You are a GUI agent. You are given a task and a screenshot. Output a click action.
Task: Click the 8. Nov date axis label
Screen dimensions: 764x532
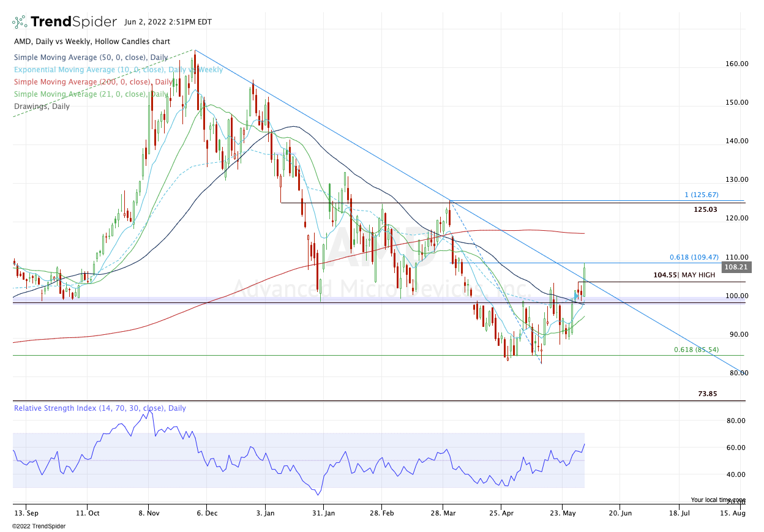pos(148,513)
